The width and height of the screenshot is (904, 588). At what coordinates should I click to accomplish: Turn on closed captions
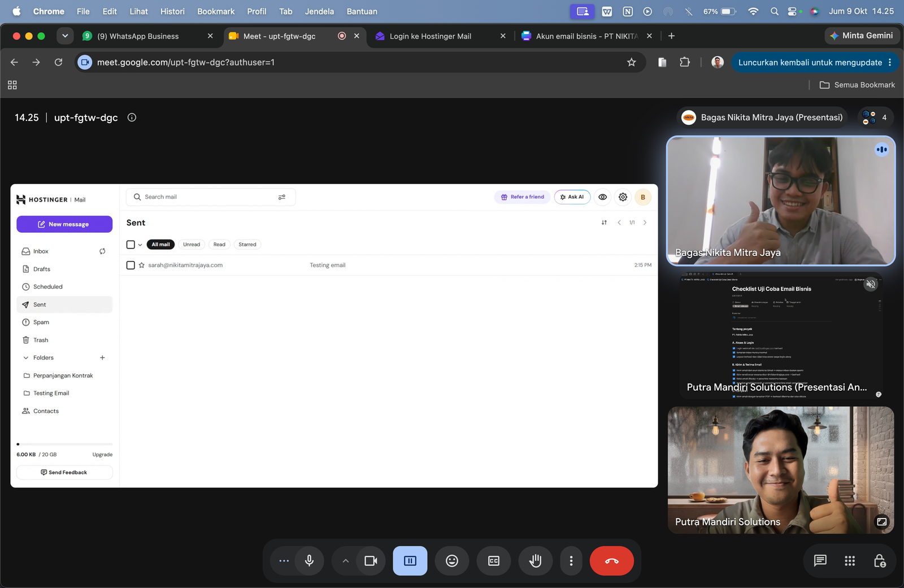494,561
